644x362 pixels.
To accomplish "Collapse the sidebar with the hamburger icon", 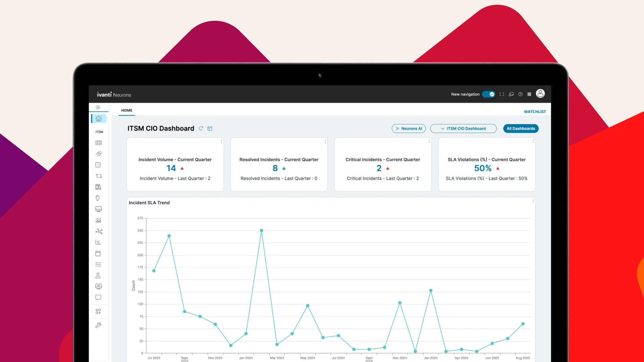I will pyautogui.click(x=98, y=108).
